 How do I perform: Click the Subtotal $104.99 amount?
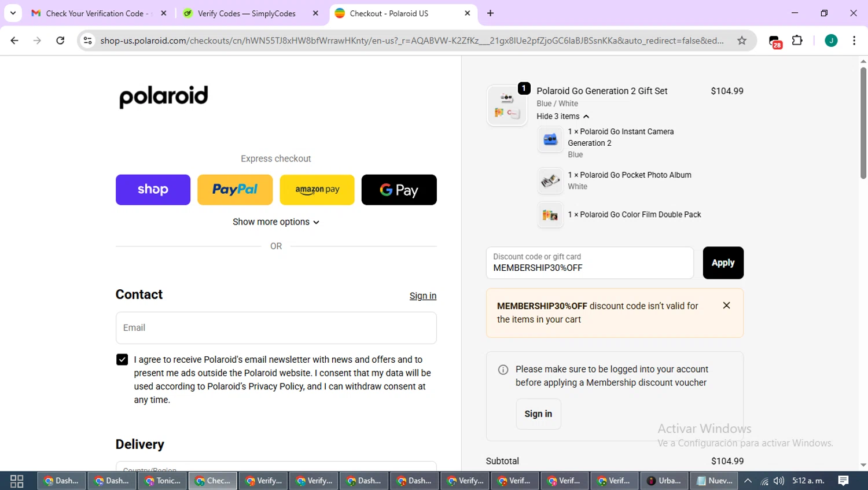pyautogui.click(x=727, y=461)
